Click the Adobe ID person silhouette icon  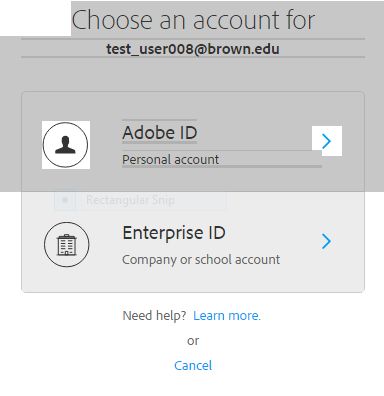click(x=65, y=145)
